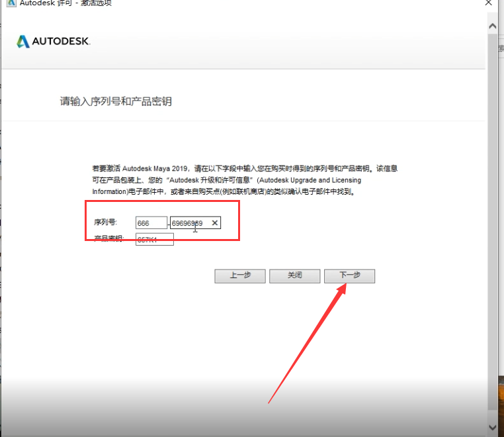Click the Autodesk logo in the header
Viewport: 504px width, 437px height.
(x=54, y=41)
